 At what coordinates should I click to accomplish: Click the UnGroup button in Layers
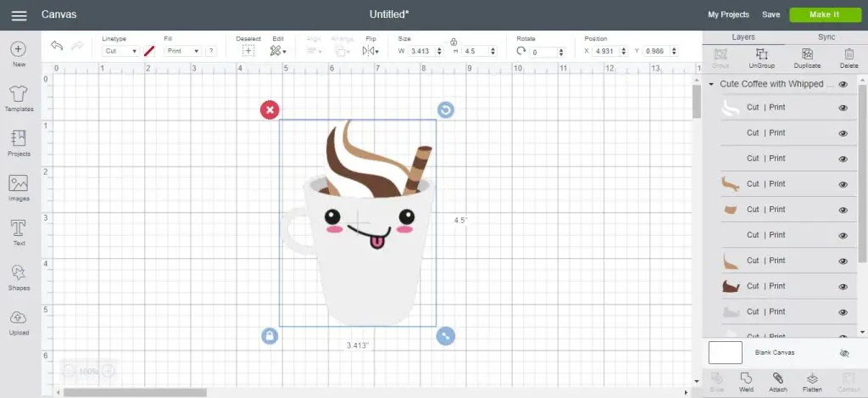pyautogui.click(x=761, y=58)
